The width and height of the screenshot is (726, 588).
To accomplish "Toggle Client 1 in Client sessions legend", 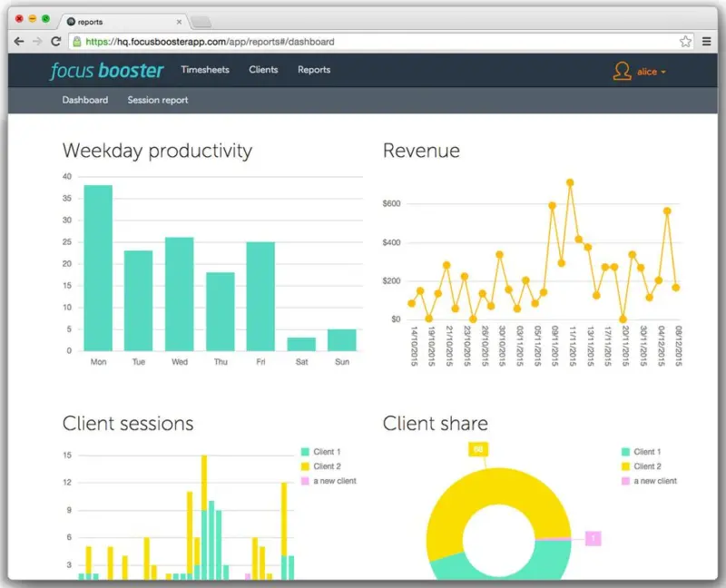I will pos(325,452).
